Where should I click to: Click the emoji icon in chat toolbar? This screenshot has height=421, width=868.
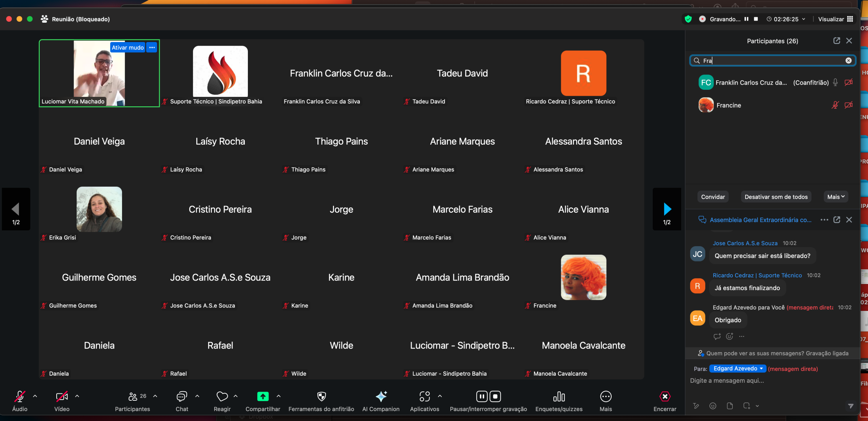713,406
